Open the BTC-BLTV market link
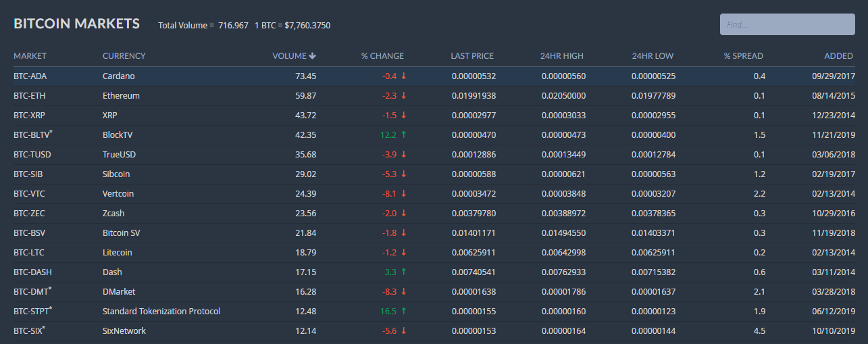868x344 pixels. [x=33, y=135]
